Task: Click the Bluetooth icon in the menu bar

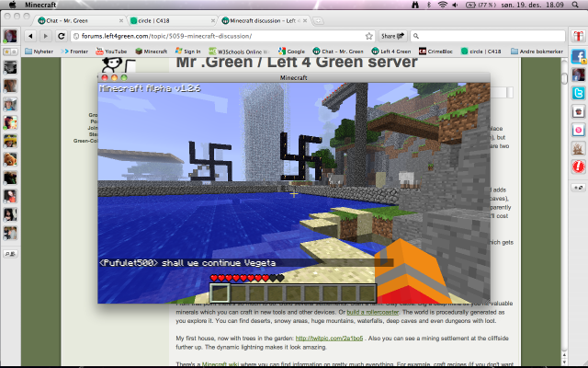Action: [429, 5]
